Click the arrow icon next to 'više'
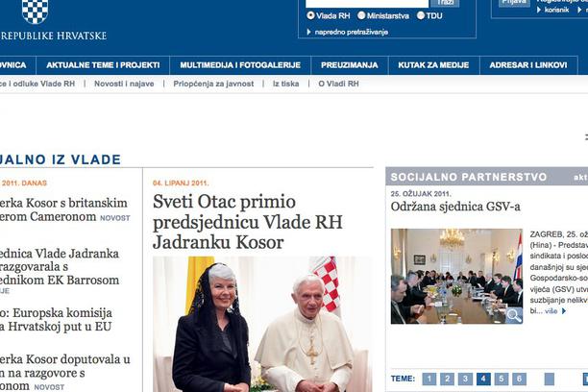Viewport: 588px width, 392px height. pos(563,311)
